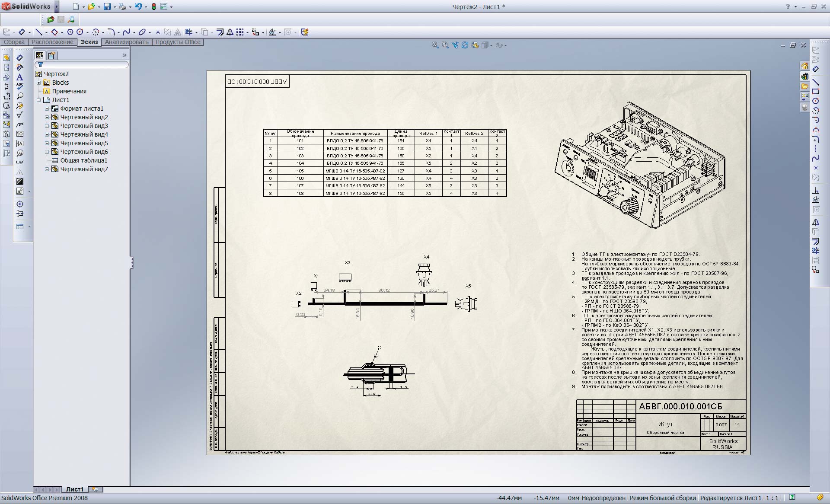830x504 pixels.
Task: Select the Ellipse tool in top toolbar
Action: click(142, 32)
